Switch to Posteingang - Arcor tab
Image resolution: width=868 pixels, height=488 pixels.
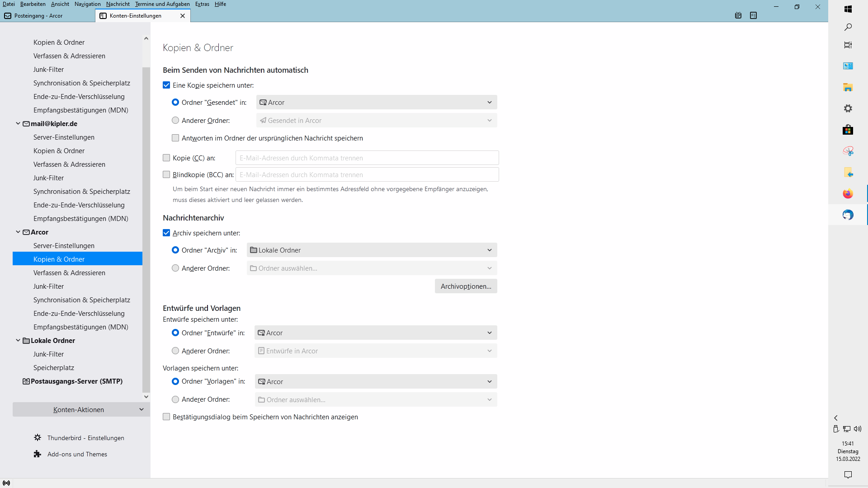pos(38,16)
